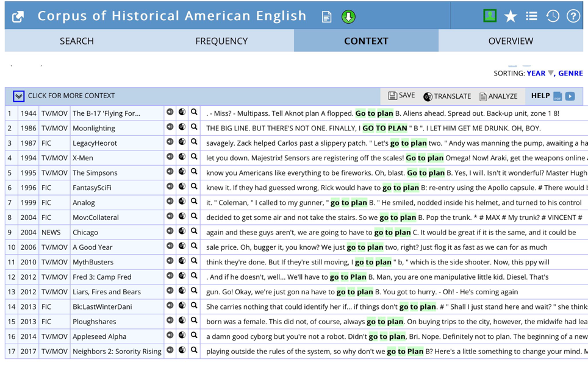Viewport: 588px width, 368px height.
Task: Click the HELP label
Action: [x=540, y=96]
